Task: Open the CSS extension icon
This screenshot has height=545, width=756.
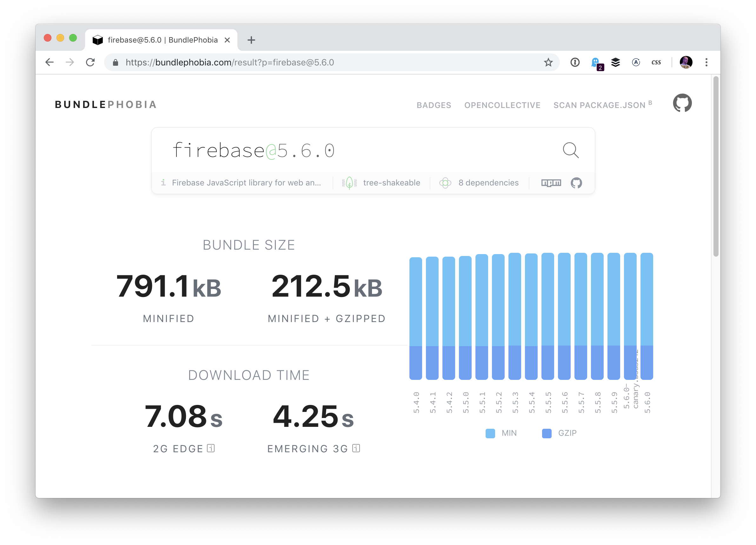Action: pos(656,62)
